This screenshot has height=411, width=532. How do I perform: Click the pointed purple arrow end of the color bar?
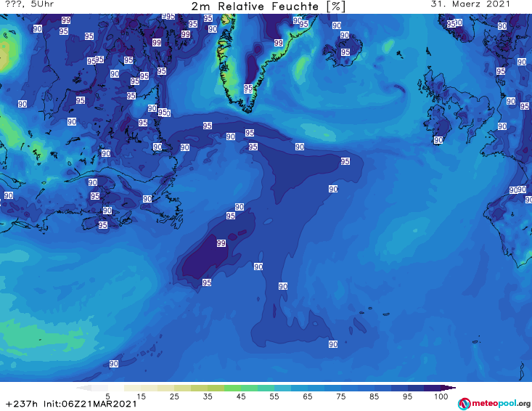click(x=449, y=388)
